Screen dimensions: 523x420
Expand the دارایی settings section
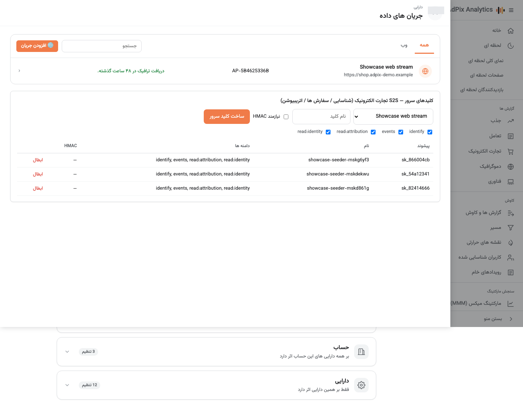tap(216, 385)
